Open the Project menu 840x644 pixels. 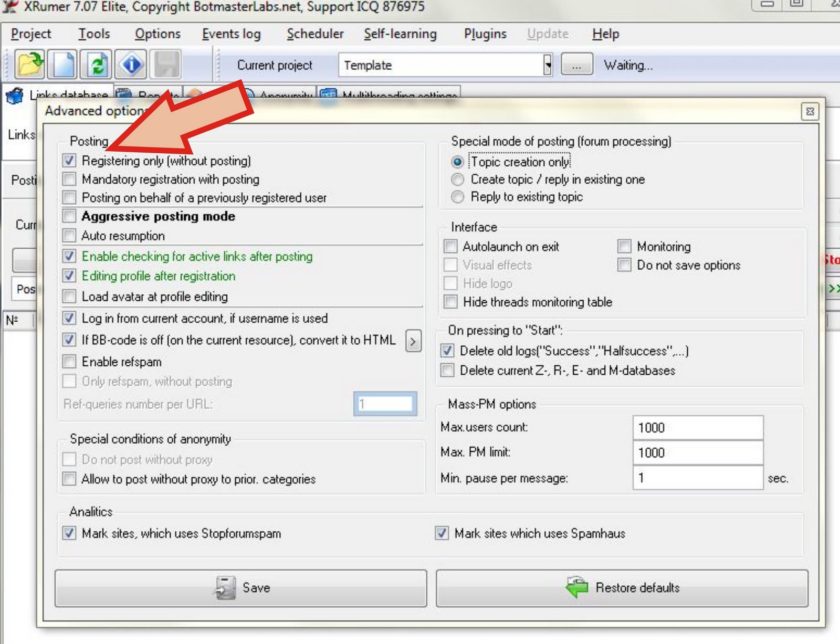(31, 34)
